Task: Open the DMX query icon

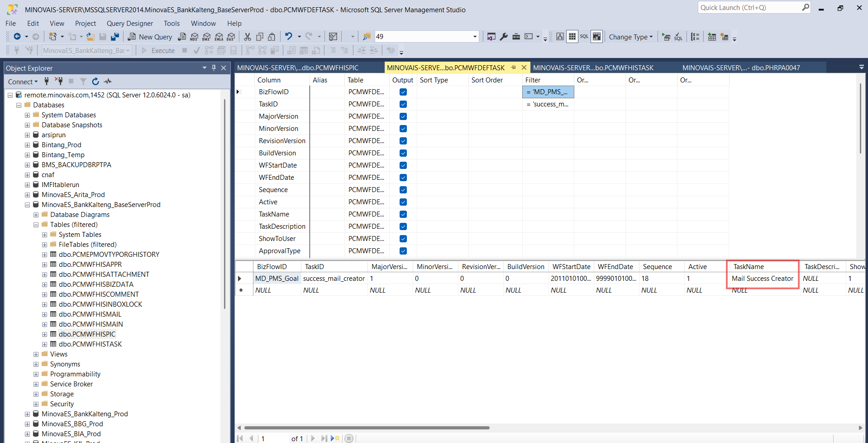Action: coord(207,37)
